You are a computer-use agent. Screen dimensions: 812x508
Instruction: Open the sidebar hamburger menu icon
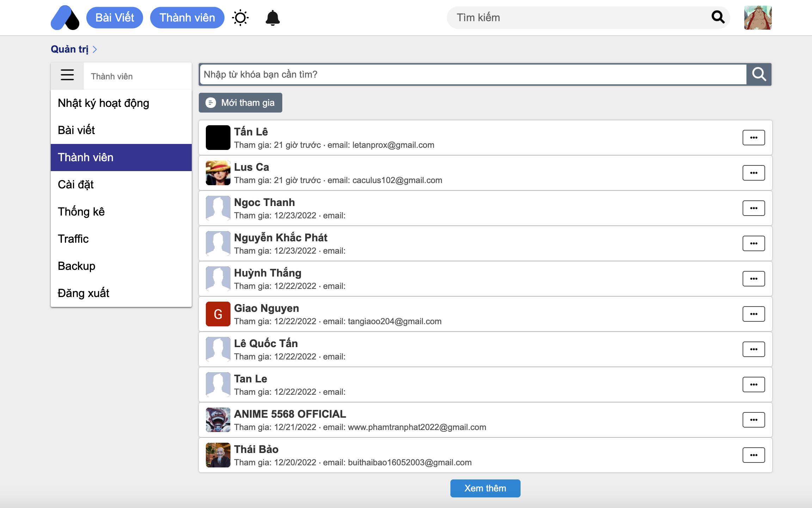[67, 75]
